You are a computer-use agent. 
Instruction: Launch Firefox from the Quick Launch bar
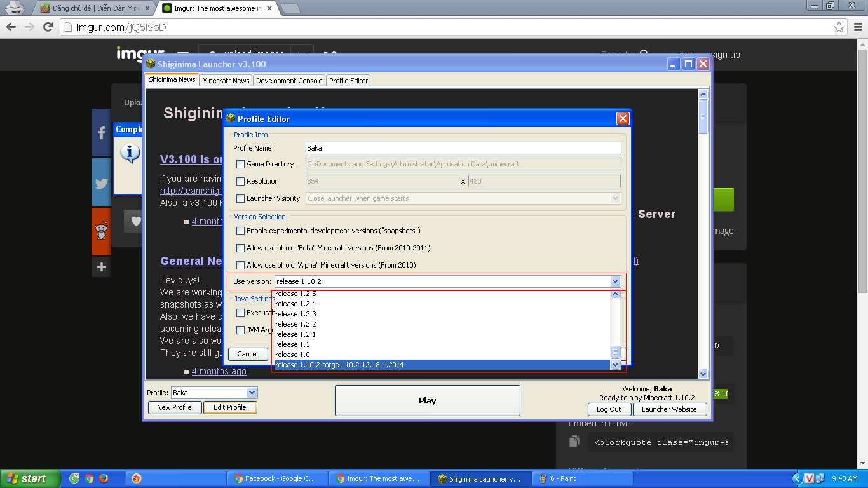(x=104, y=478)
